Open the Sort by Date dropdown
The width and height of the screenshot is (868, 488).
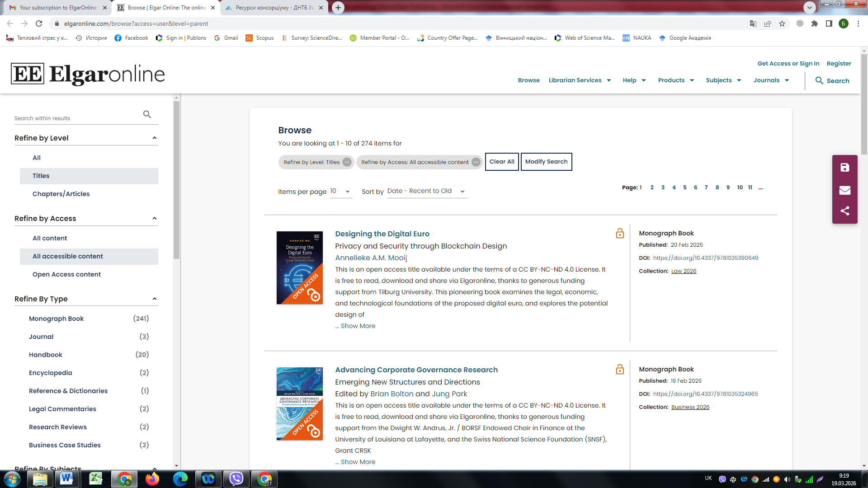point(426,191)
